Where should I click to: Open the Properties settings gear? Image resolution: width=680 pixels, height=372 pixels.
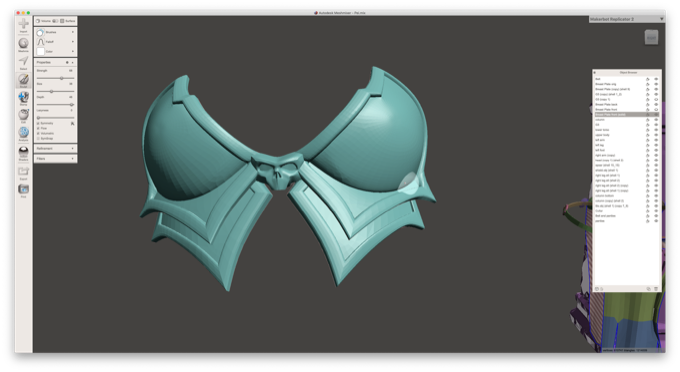[x=67, y=62]
